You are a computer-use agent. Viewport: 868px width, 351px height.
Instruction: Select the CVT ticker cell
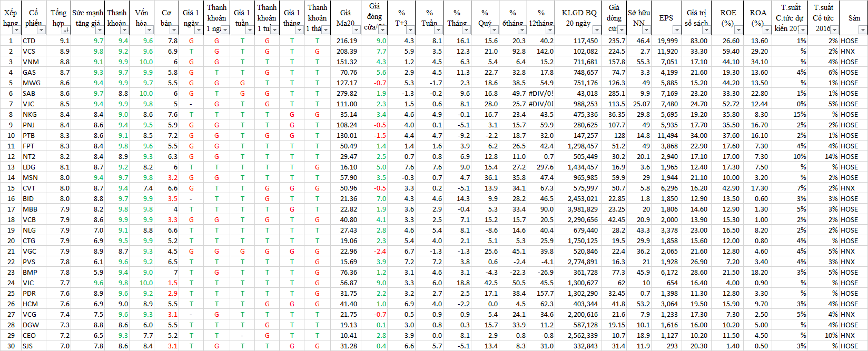[x=34, y=188]
